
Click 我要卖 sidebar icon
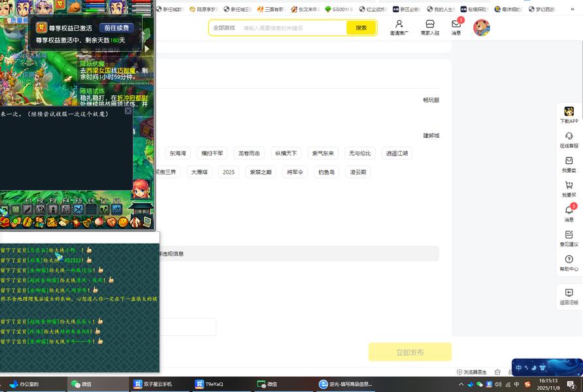(569, 165)
